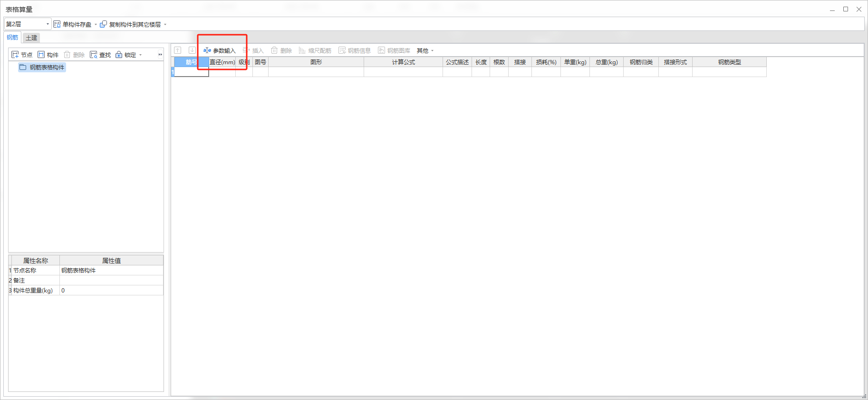Minimize the 表格算量 window
This screenshot has width=868, height=400.
tap(832, 9)
